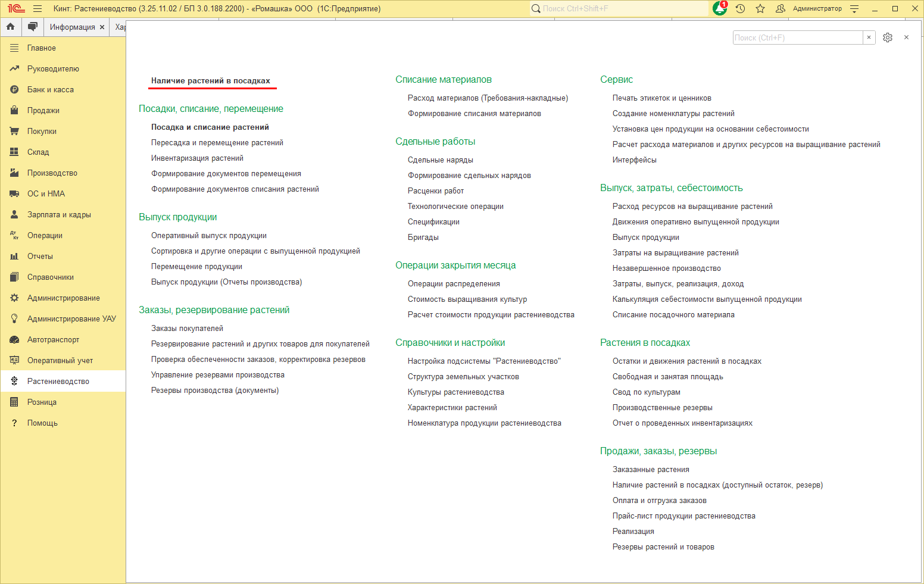Open Инвентаризация растений link

[197, 158]
